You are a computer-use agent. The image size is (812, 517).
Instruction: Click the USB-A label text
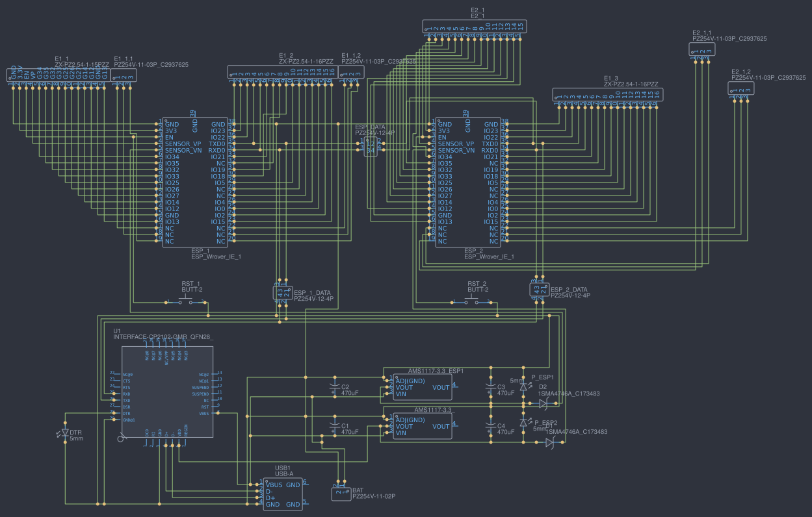pyautogui.click(x=284, y=474)
